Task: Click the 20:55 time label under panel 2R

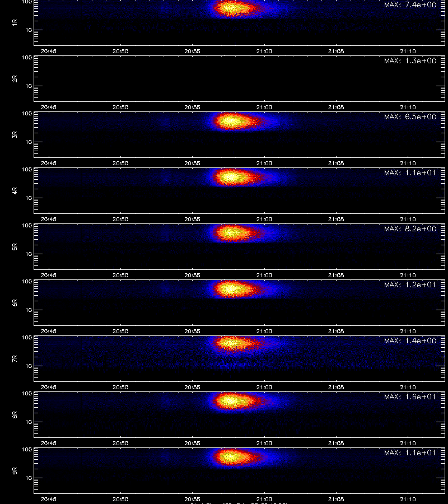Action: tap(192, 108)
